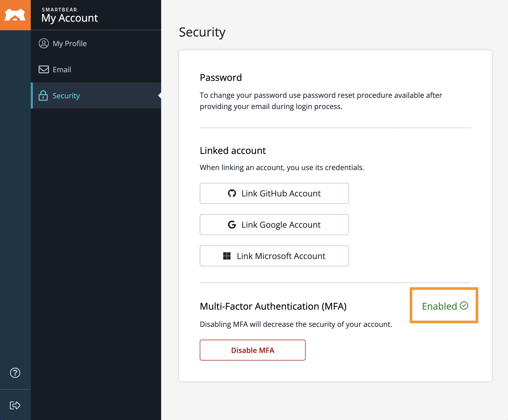Click the SmartBear bear logo
The image size is (508, 420).
pyautogui.click(x=15, y=15)
